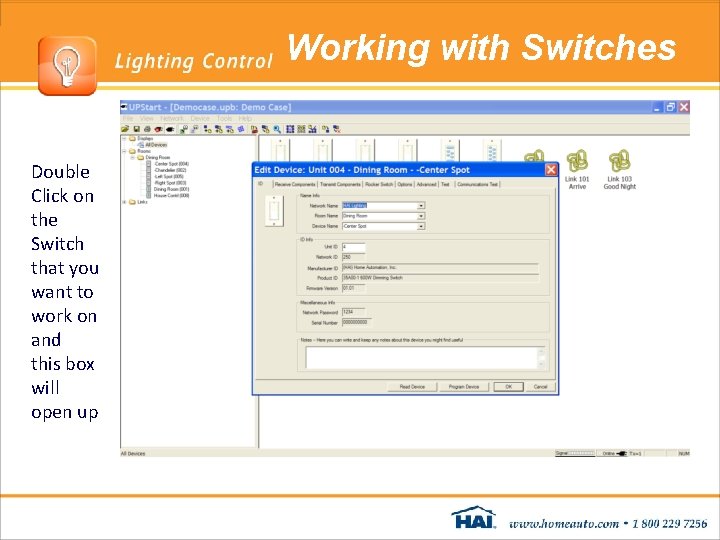
Task: Click the open folder toolbar icon
Action: pyautogui.click(x=125, y=129)
